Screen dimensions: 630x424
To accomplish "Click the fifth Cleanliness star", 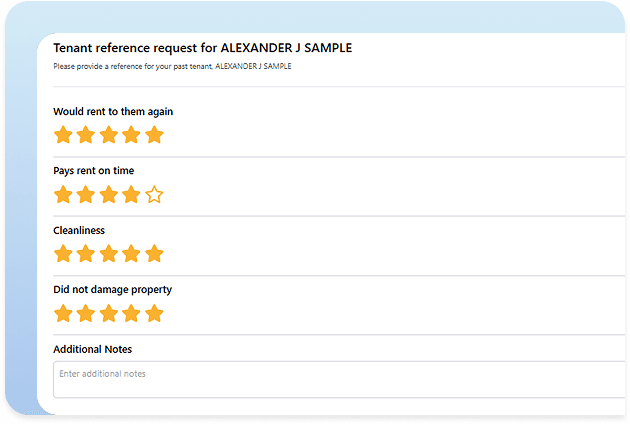I will click(154, 254).
